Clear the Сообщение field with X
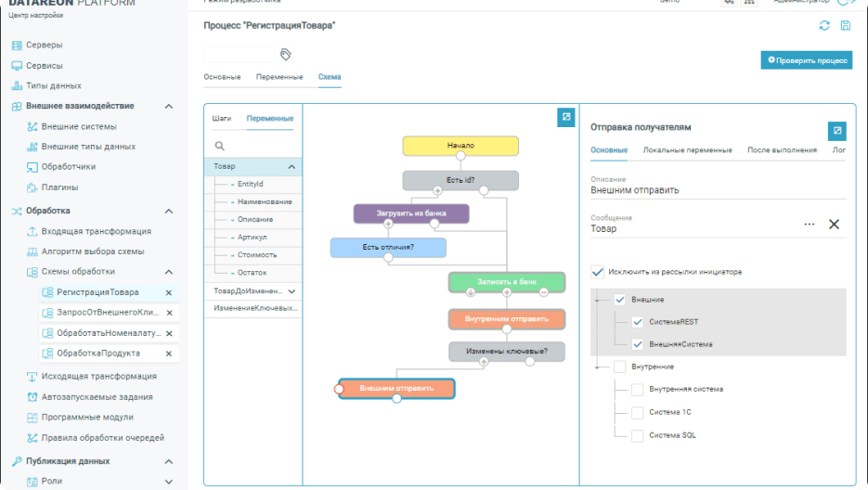868x490 pixels. point(834,225)
